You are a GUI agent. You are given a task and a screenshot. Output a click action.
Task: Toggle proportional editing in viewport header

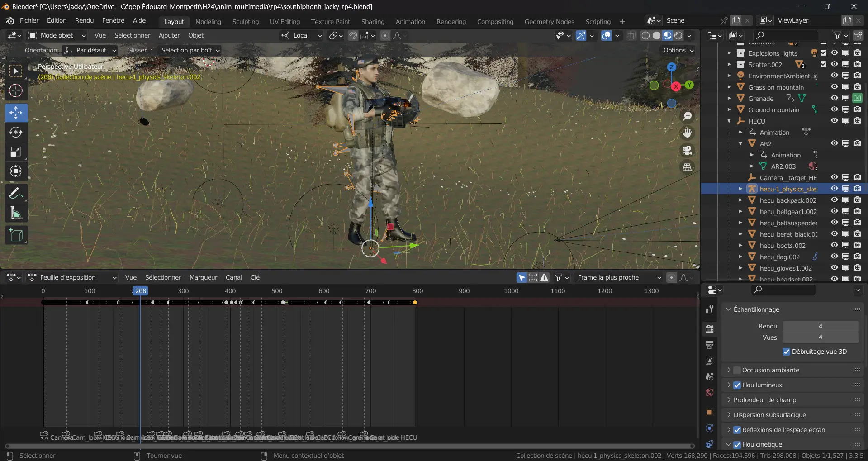(385, 35)
